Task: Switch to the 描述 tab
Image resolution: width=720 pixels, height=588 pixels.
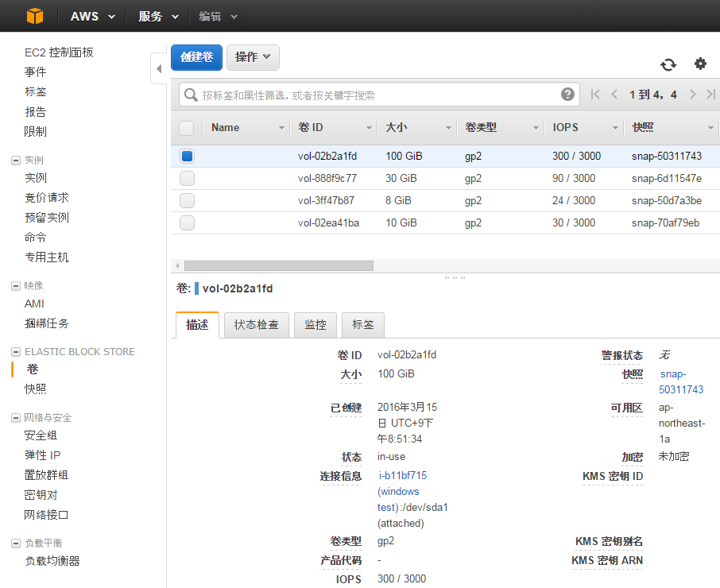Action: coord(197,325)
